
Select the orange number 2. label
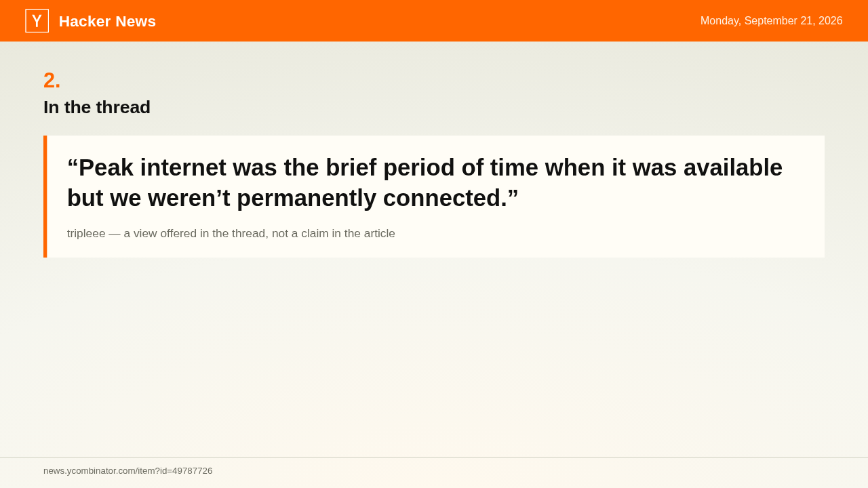(x=52, y=81)
